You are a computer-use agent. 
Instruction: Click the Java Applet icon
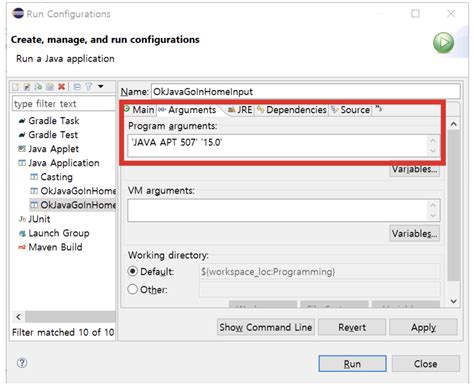tap(22, 149)
